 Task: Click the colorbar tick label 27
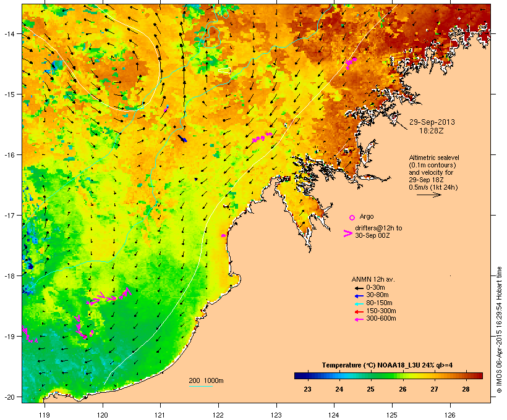434,389
